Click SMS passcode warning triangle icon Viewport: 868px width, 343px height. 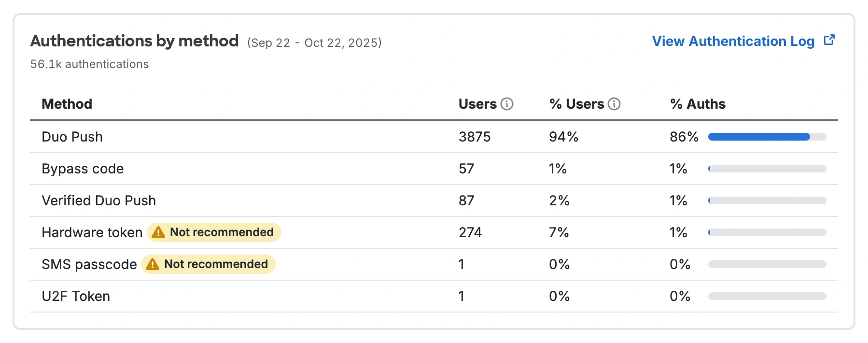point(152,265)
